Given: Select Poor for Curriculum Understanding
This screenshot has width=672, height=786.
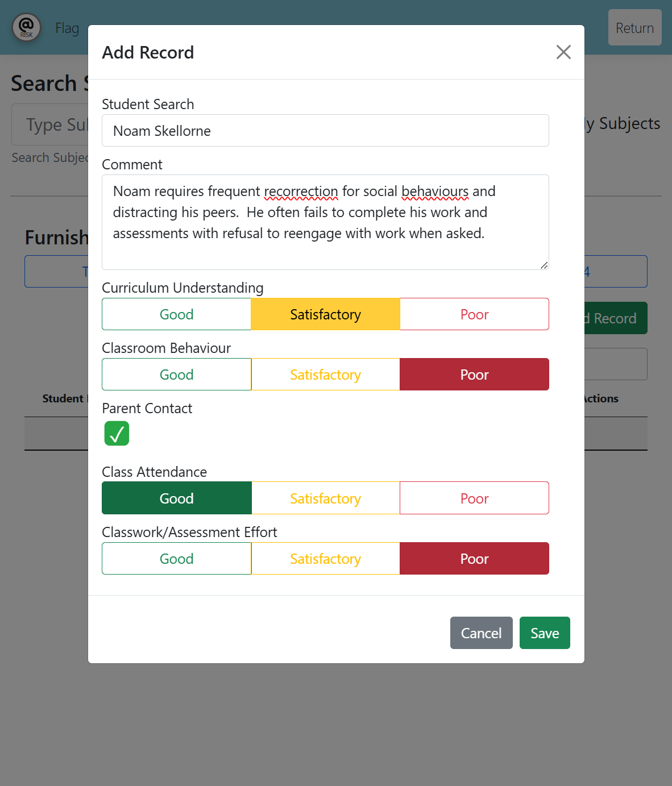Looking at the screenshot, I should (474, 314).
